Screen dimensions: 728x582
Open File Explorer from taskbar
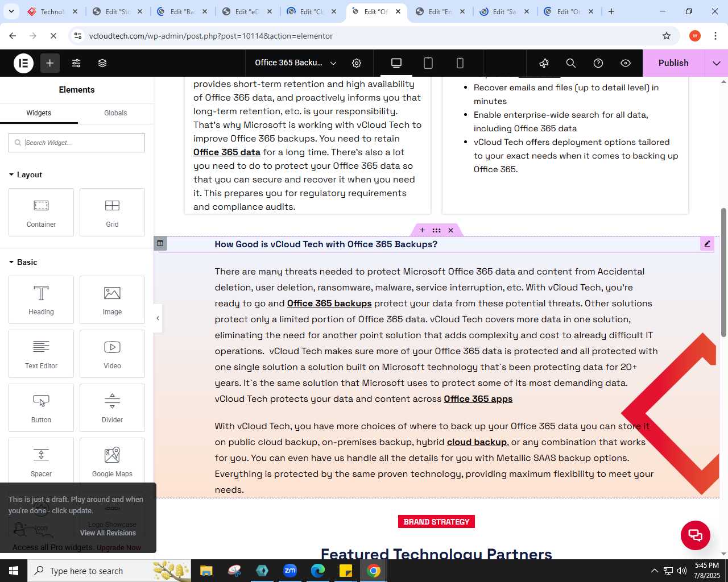(x=206, y=571)
